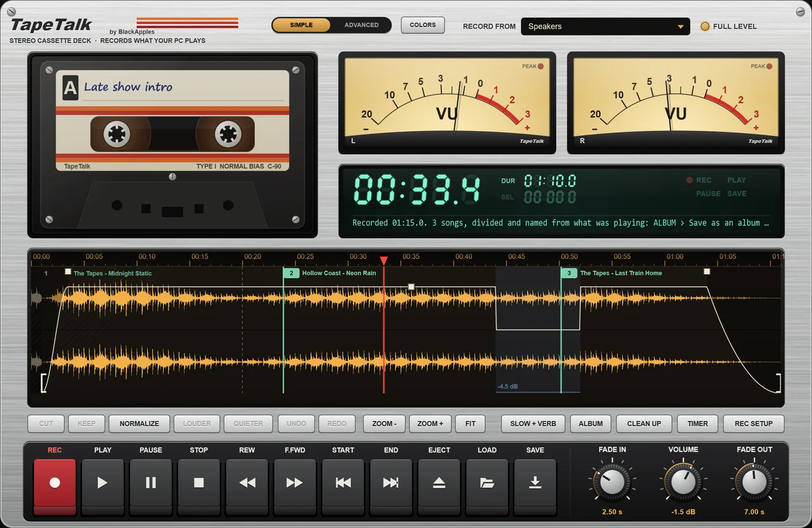The image size is (812, 528).
Task: Stop the tape with the Stop button
Action: pos(199,486)
